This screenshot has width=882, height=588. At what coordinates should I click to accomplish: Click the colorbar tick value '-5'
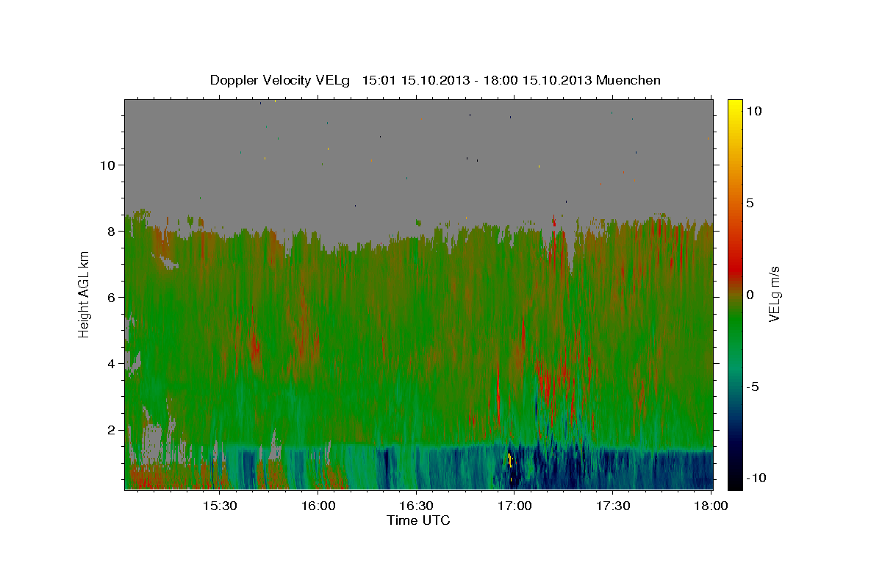pos(753,387)
